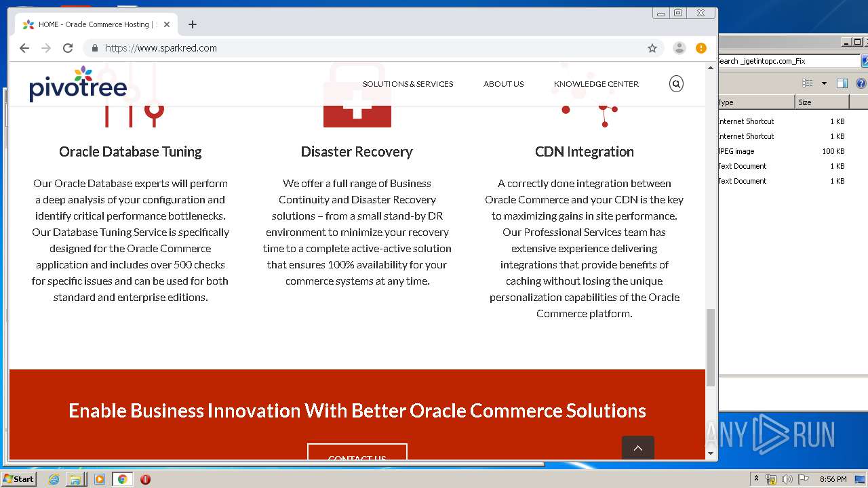The height and width of the screenshot is (488, 868).
Task: Click the Disaster Recovery heading
Action: tap(357, 152)
